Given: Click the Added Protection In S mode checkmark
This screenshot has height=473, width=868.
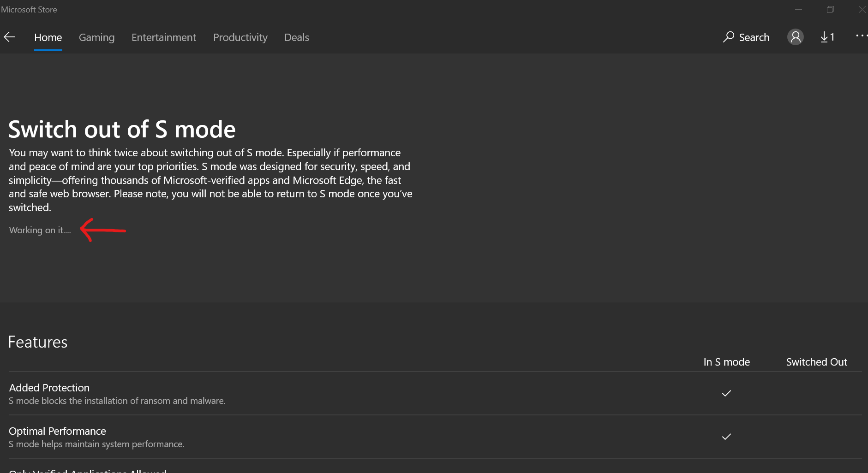Looking at the screenshot, I should tap(726, 393).
